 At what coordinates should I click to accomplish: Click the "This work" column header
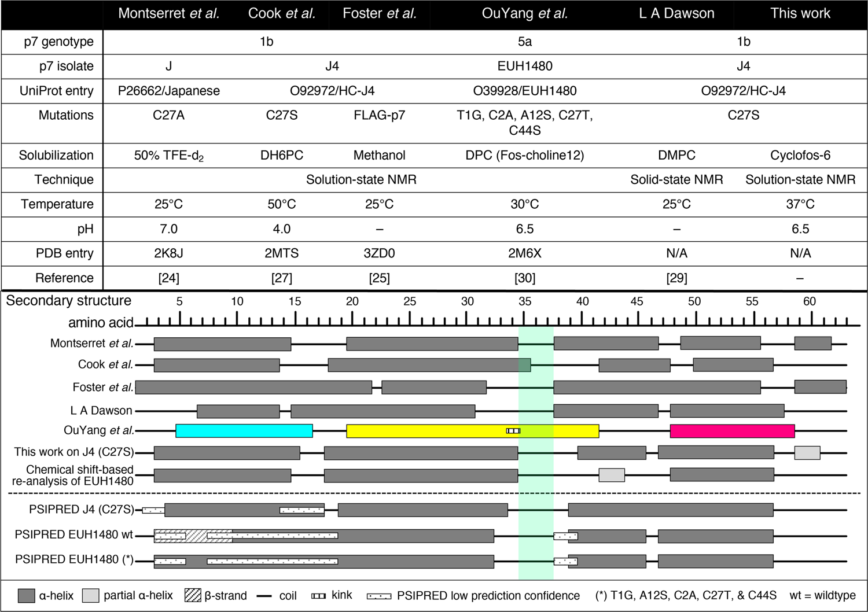(x=800, y=14)
